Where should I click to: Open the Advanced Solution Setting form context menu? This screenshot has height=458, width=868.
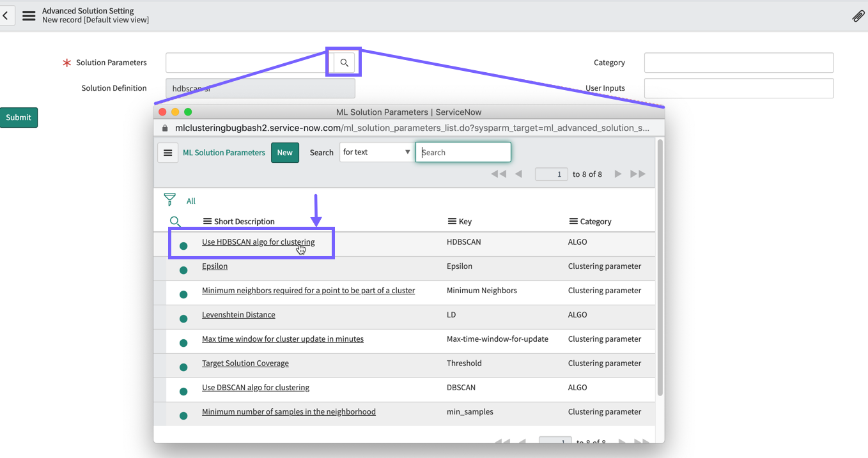tap(29, 16)
